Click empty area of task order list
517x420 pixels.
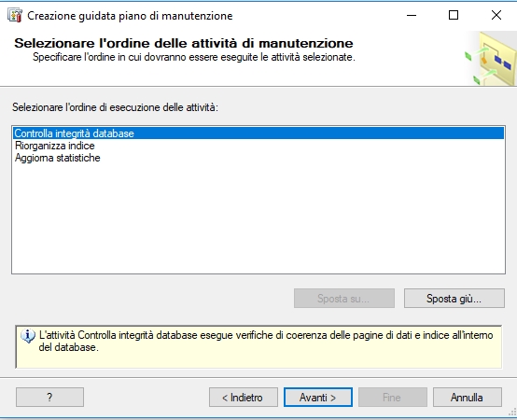258,217
